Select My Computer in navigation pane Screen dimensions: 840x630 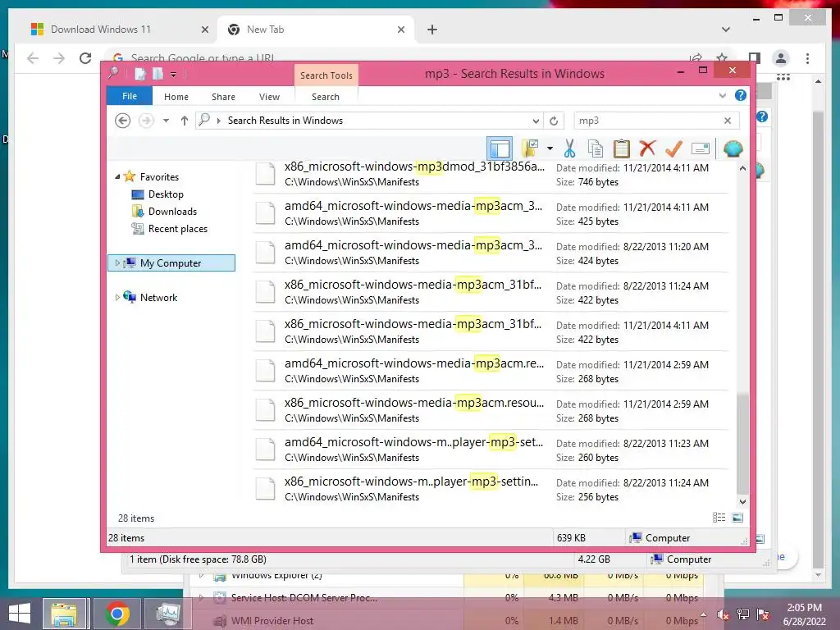click(x=171, y=263)
